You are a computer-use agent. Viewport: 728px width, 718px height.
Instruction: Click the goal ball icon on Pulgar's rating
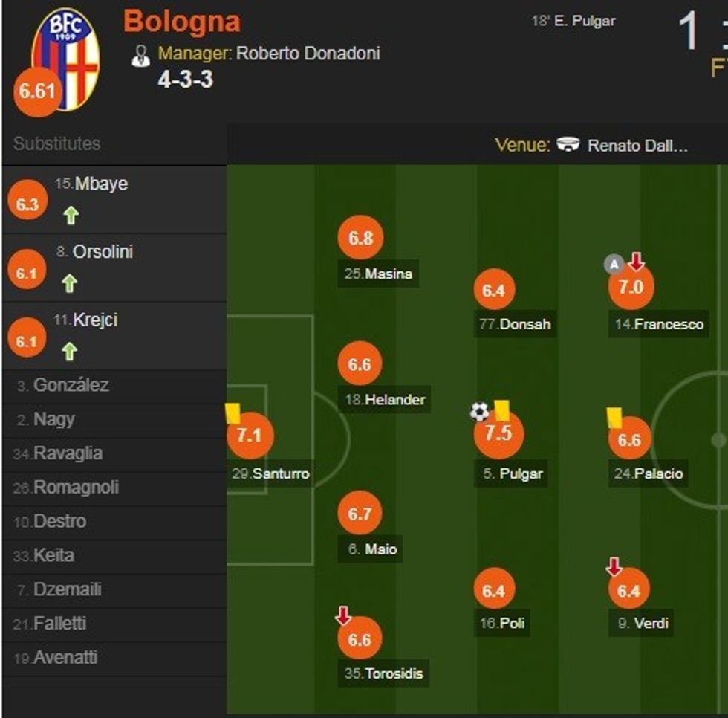click(x=478, y=410)
